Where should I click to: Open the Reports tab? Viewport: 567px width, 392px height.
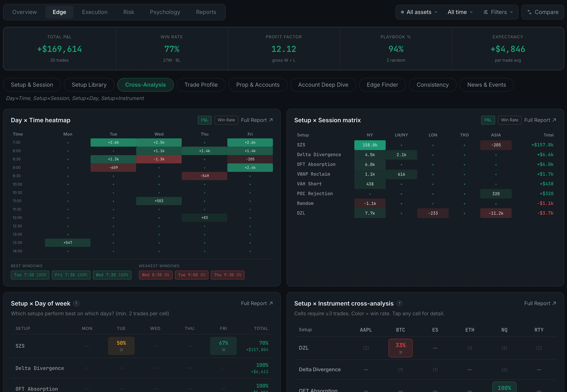tap(206, 12)
